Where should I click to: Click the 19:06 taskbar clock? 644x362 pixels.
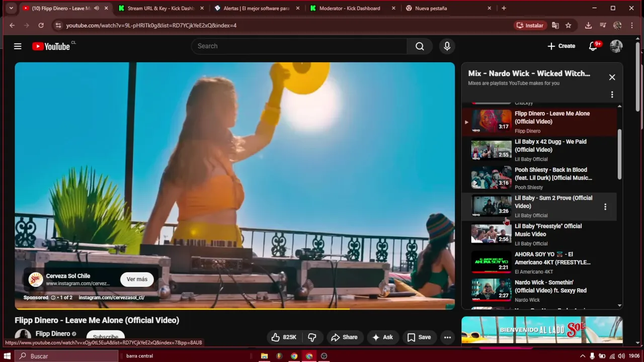634,356
